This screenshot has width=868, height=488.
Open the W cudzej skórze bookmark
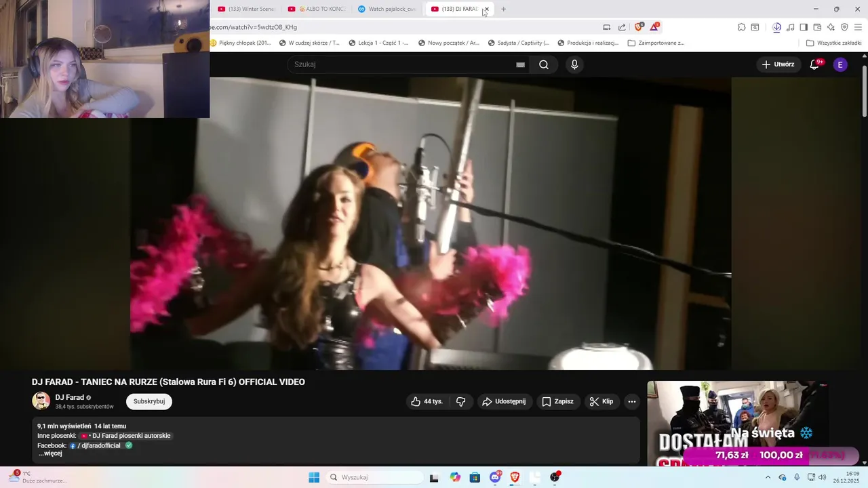[309, 43]
